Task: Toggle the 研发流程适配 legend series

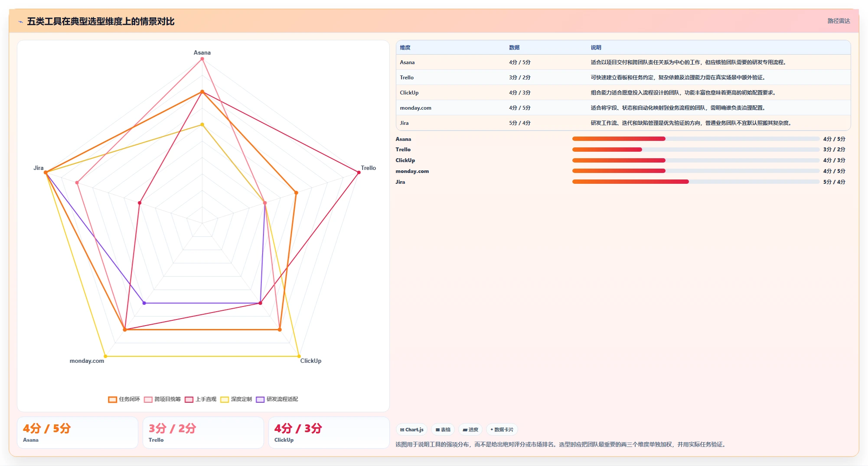Action: [277, 399]
